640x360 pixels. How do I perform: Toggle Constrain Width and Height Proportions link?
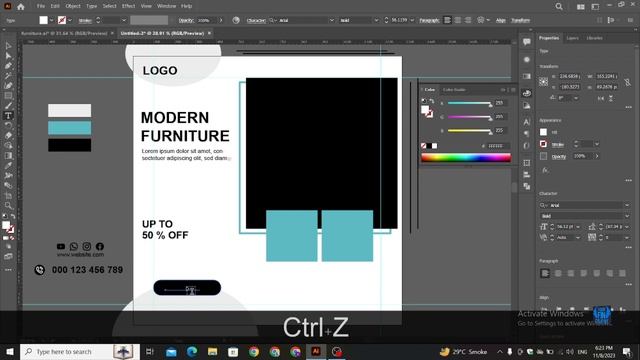pos(627,82)
